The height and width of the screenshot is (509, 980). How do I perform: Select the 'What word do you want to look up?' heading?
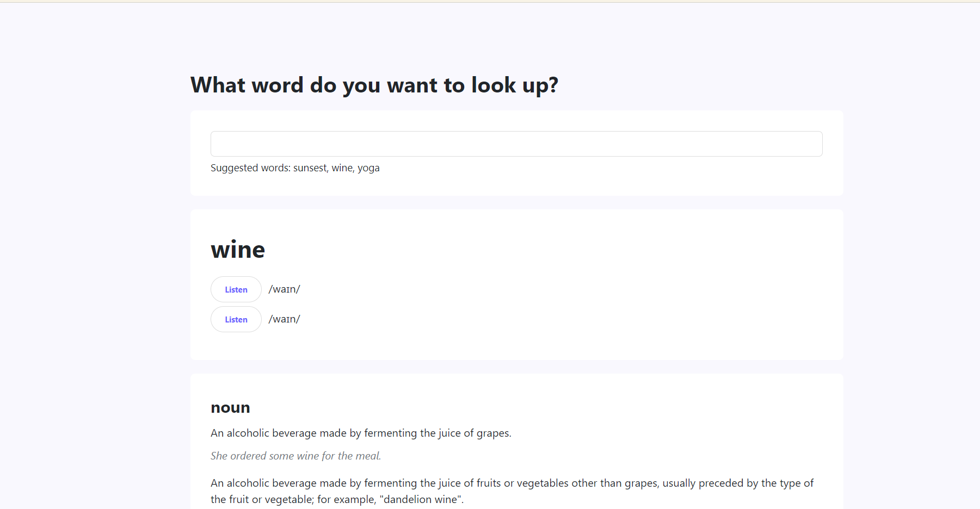pos(374,85)
